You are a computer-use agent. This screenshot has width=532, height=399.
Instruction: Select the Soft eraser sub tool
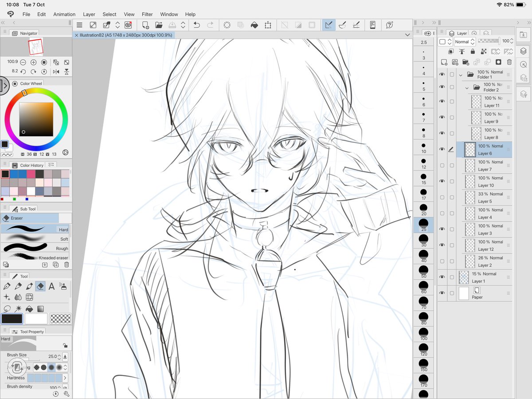click(35, 239)
